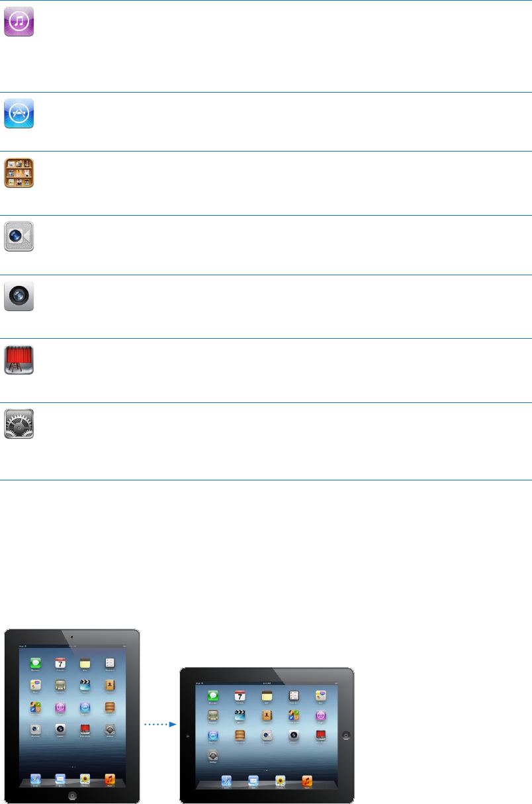Tap Mail in the landscape iPad dock

pos(253,781)
